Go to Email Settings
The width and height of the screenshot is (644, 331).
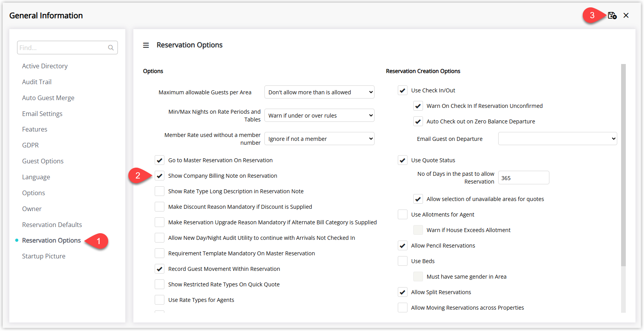click(x=42, y=114)
